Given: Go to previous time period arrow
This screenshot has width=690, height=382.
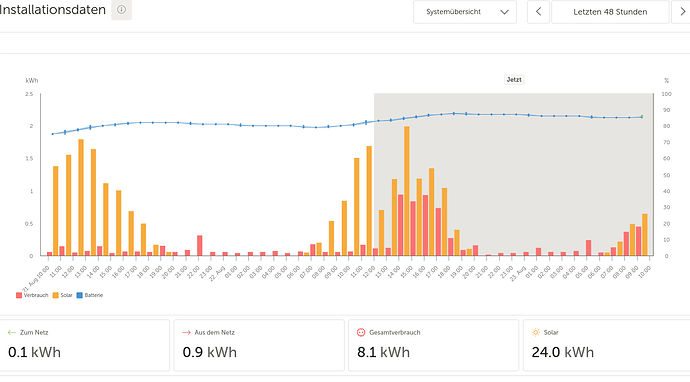Looking at the screenshot, I should (x=538, y=12).
